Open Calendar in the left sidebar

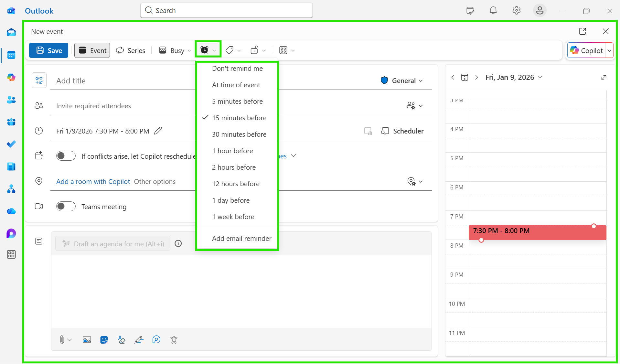(11, 55)
